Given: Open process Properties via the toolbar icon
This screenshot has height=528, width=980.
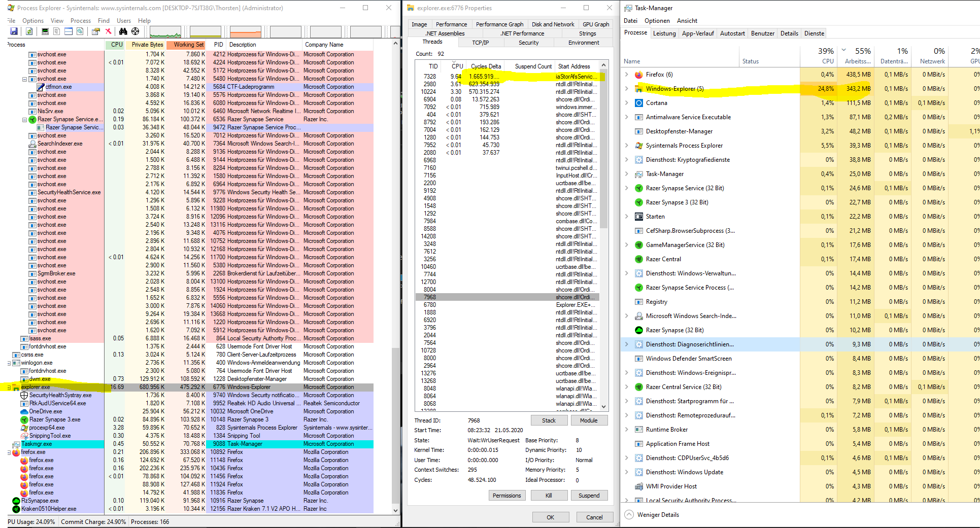Looking at the screenshot, I should click(x=95, y=31).
